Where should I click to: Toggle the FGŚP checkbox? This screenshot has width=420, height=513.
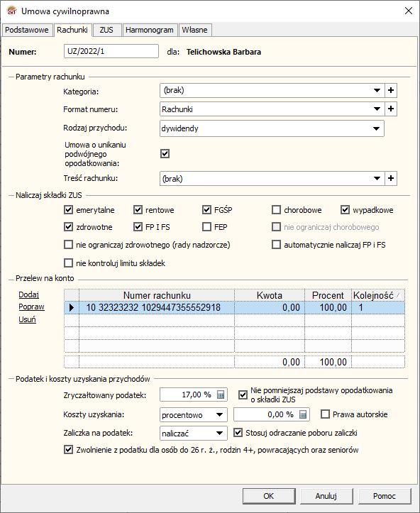click(206, 210)
